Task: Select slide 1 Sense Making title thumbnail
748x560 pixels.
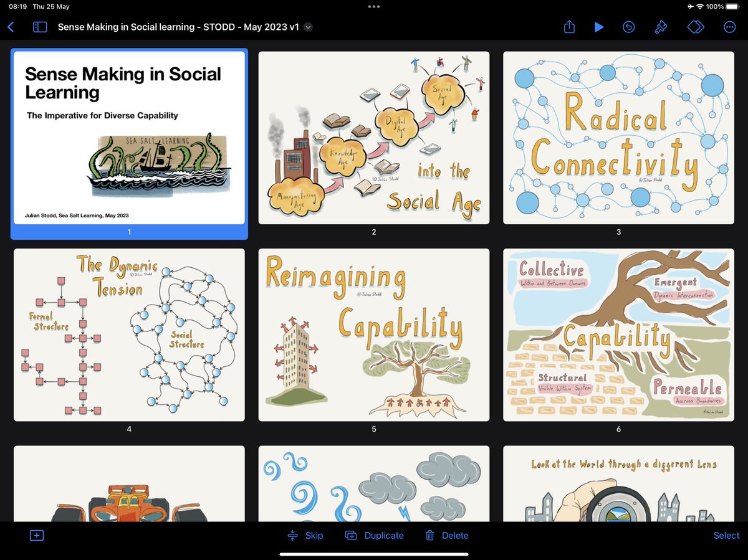Action: coord(129,138)
